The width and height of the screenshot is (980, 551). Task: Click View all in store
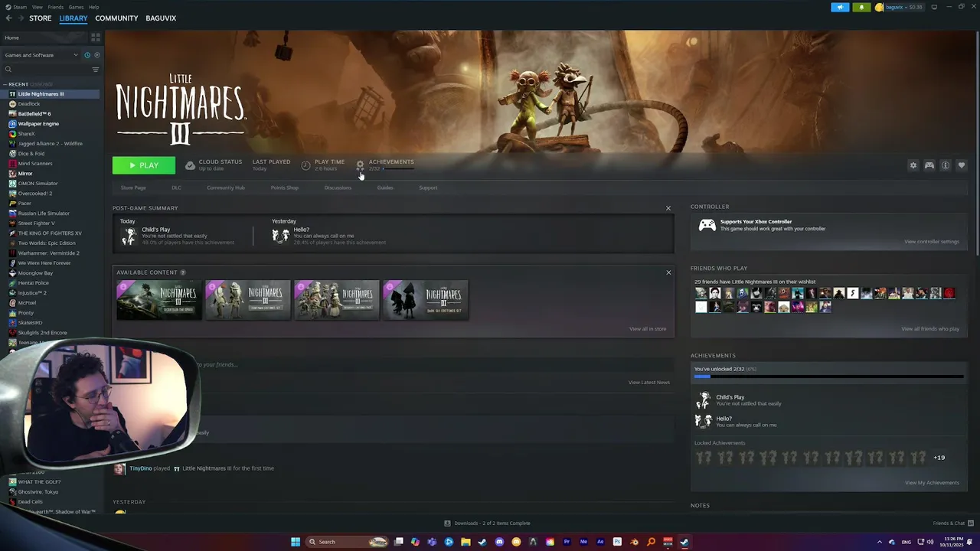[x=648, y=329]
